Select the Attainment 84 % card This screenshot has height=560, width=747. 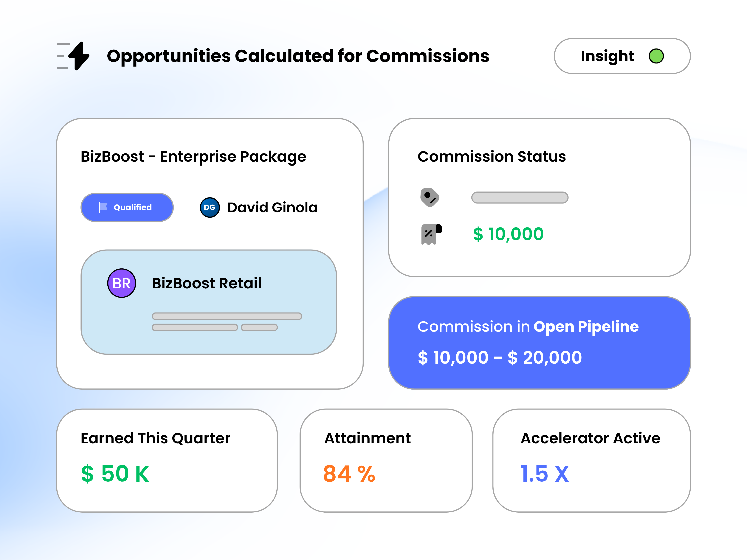pyautogui.click(x=386, y=461)
